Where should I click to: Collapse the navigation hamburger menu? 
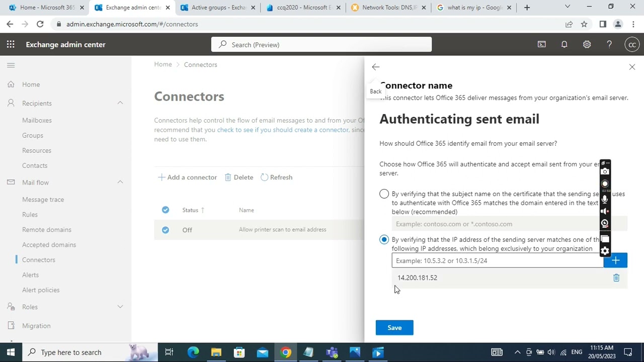[x=11, y=65]
